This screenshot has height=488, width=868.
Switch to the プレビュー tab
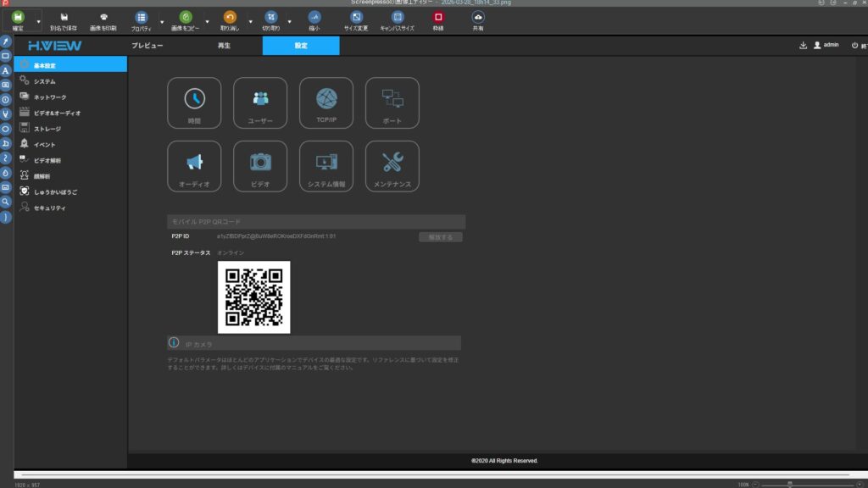pos(147,45)
